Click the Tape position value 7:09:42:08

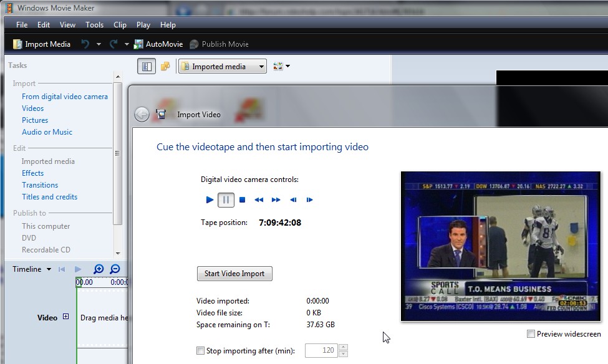pyautogui.click(x=280, y=223)
